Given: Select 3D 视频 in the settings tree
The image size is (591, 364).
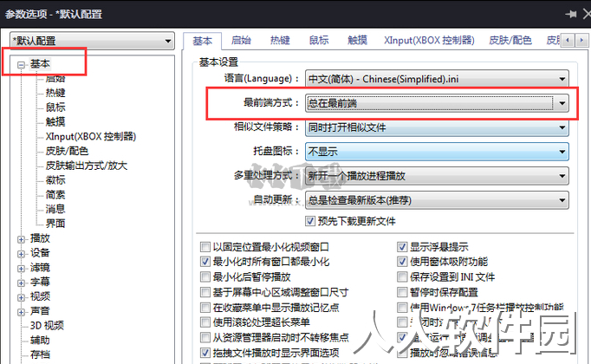Looking at the screenshot, I should (x=47, y=326).
